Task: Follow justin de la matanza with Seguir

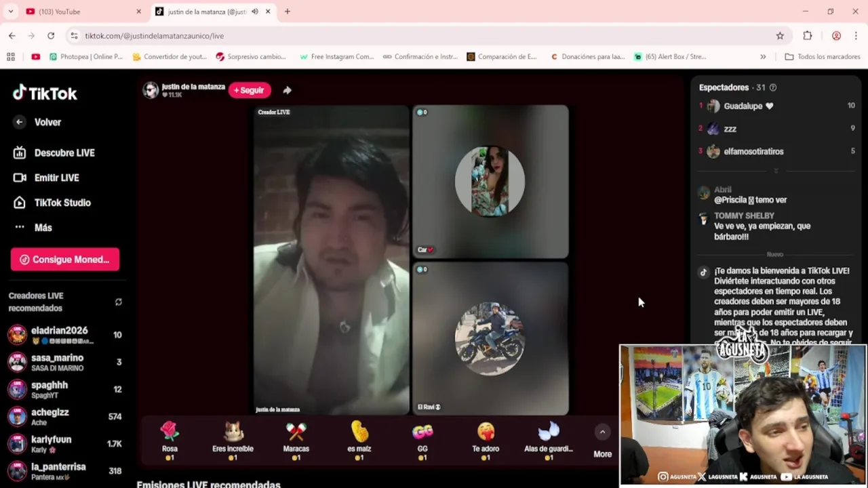Action: coord(250,90)
